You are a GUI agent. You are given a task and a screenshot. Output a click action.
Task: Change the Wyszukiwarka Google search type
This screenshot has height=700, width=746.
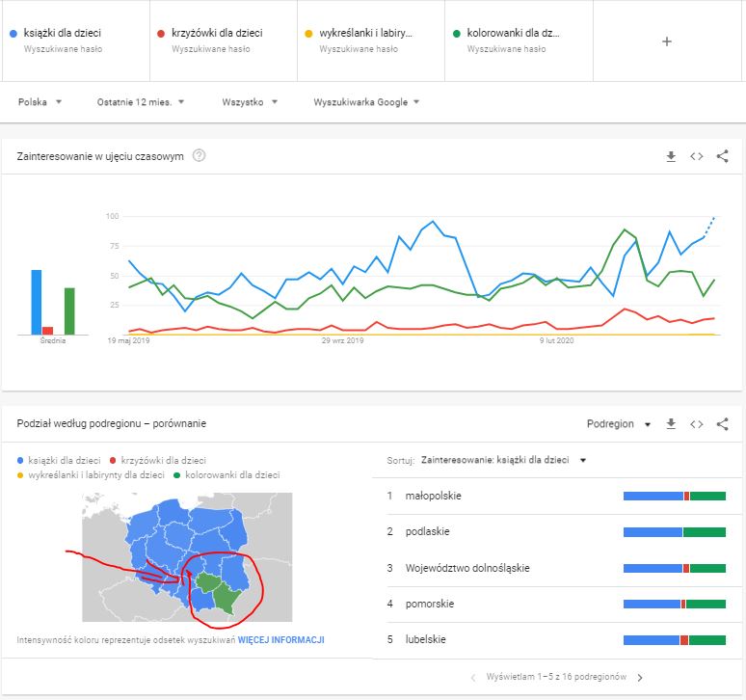(x=366, y=101)
